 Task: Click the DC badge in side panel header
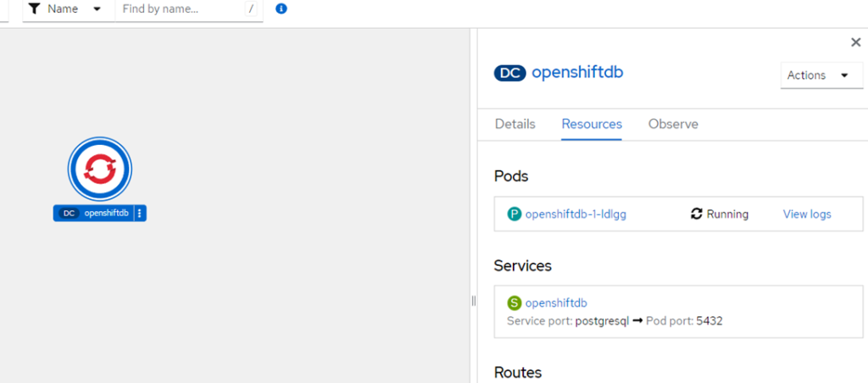[x=509, y=73]
